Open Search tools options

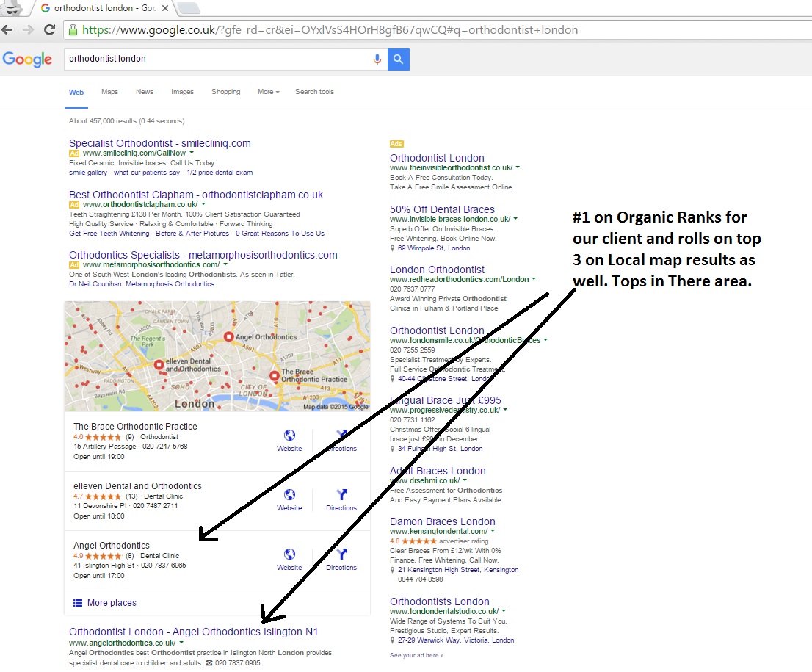tap(314, 92)
